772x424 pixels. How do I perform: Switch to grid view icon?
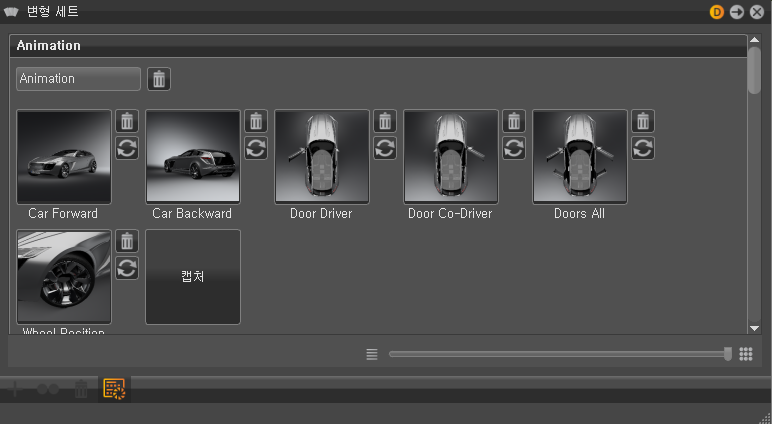(x=746, y=354)
